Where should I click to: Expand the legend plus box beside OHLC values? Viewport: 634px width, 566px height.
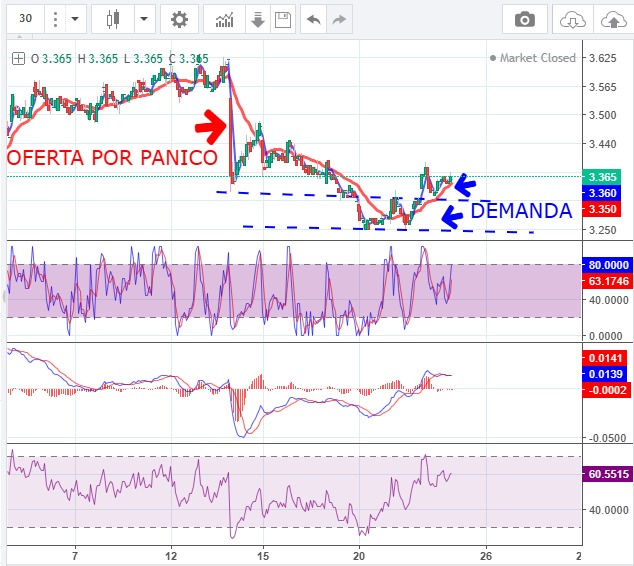(x=16, y=58)
